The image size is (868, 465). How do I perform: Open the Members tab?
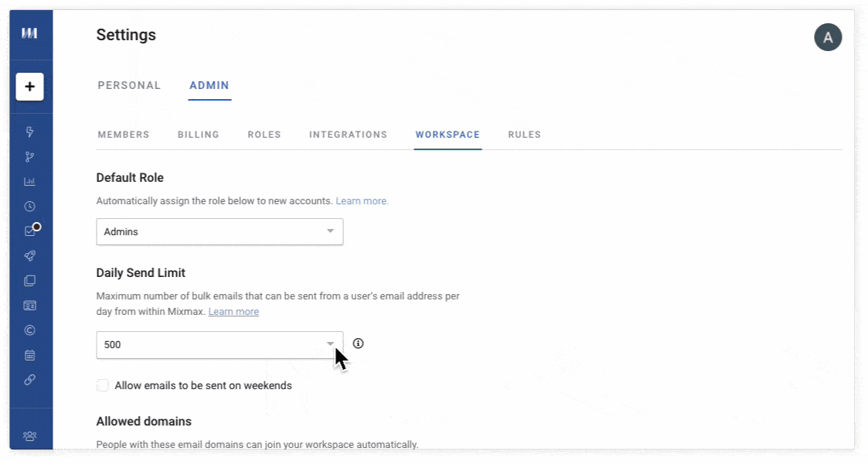[124, 135]
